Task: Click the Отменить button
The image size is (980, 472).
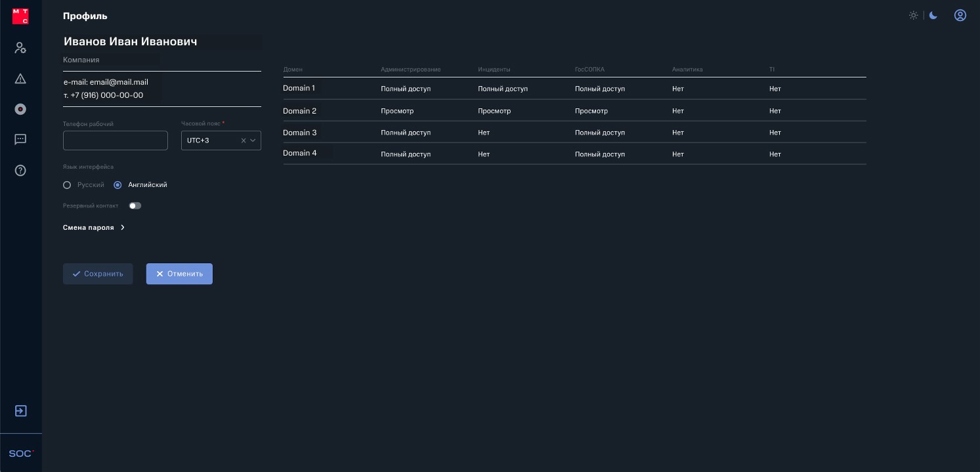Action: [179, 274]
